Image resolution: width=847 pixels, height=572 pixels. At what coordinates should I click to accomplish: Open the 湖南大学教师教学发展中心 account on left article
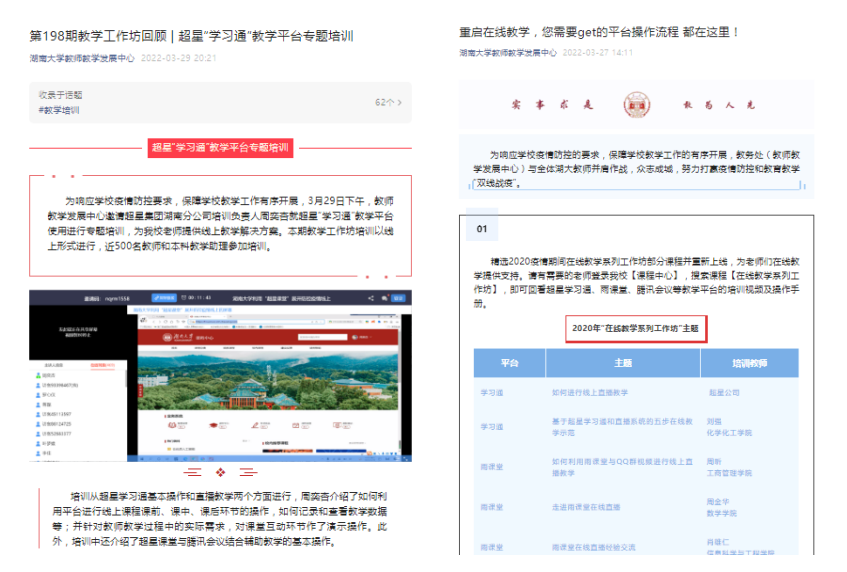82,58
